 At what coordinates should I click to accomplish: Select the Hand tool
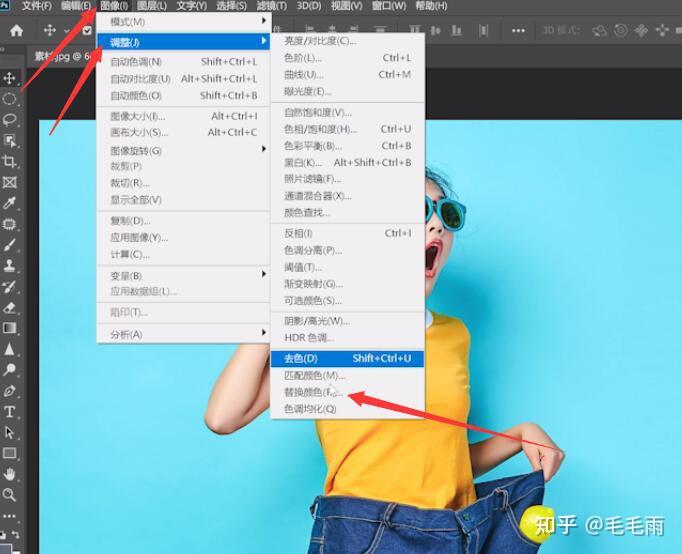tap(10, 474)
